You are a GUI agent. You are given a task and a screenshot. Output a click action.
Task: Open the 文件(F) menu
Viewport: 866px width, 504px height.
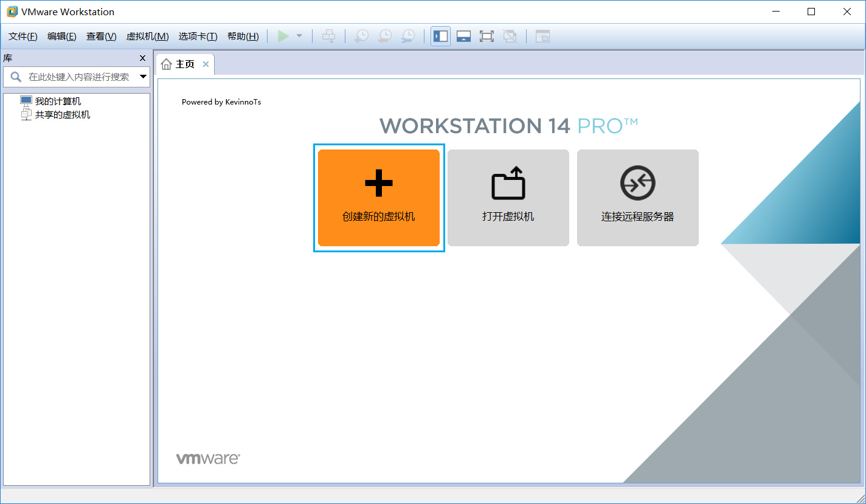(23, 36)
